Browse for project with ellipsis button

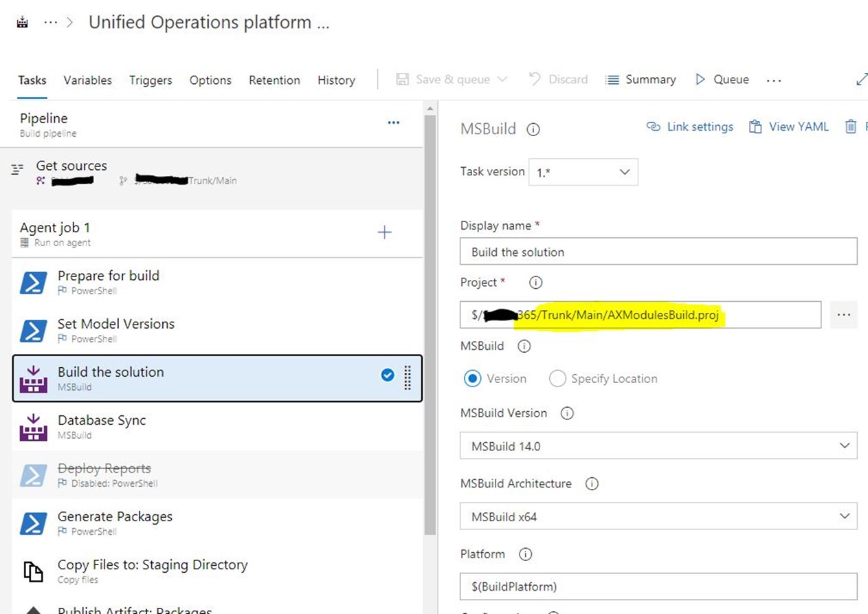point(844,315)
